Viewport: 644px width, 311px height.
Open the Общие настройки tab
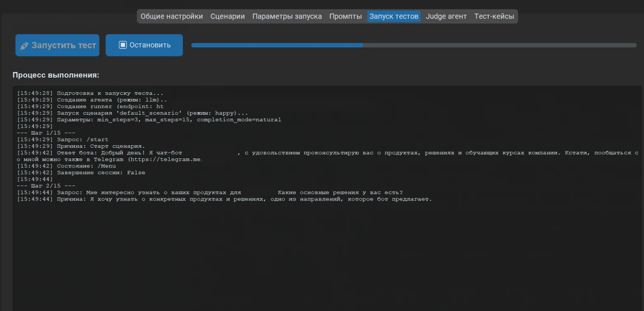172,16
